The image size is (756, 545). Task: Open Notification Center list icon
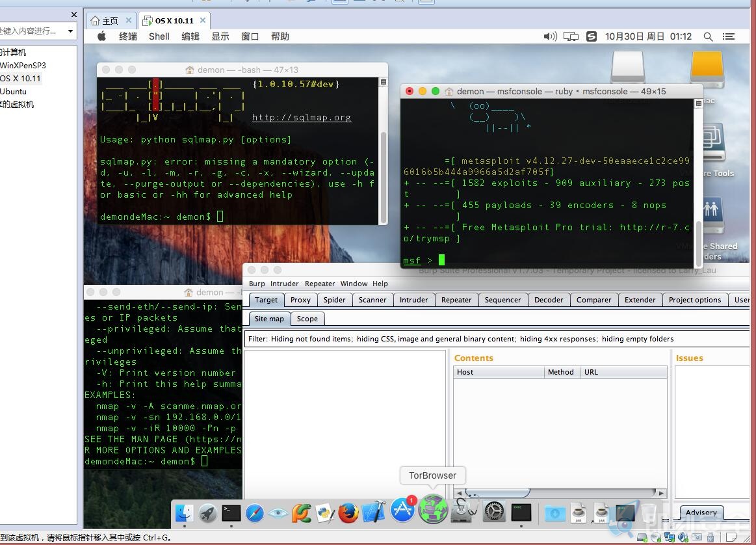tap(729, 36)
